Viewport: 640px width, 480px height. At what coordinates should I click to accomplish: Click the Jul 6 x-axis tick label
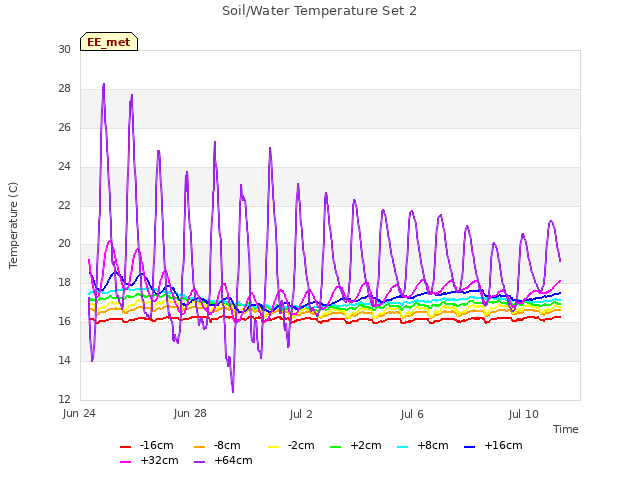pyautogui.click(x=412, y=414)
